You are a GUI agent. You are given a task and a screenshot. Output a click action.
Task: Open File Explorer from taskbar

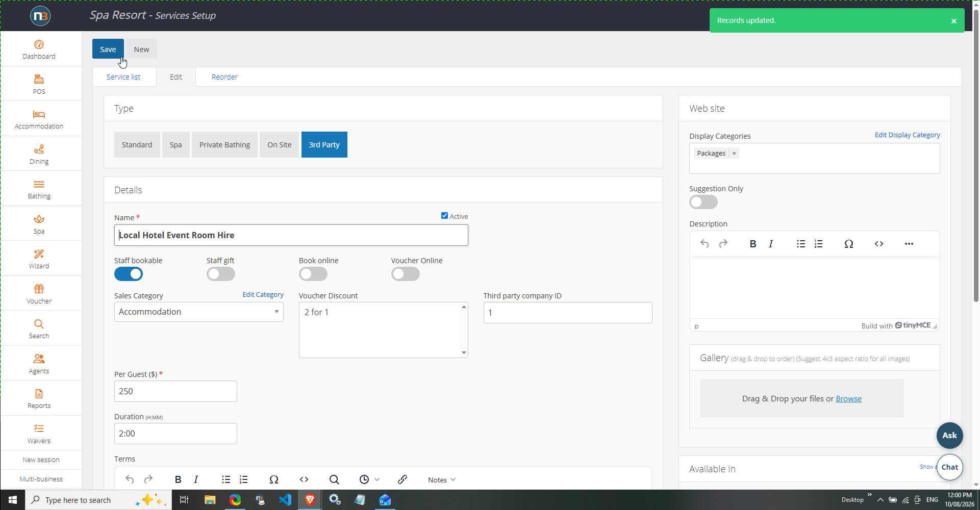coord(210,500)
